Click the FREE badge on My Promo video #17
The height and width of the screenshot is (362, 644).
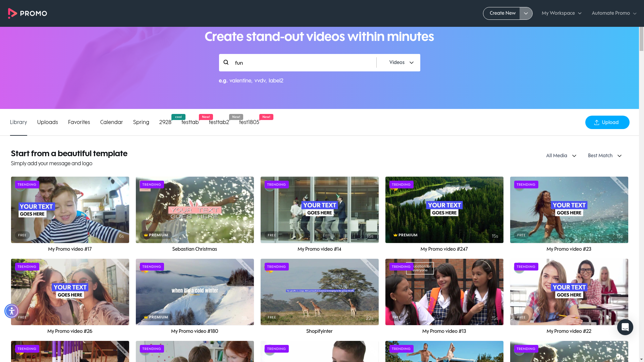pyautogui.click(x=22, y=235)
